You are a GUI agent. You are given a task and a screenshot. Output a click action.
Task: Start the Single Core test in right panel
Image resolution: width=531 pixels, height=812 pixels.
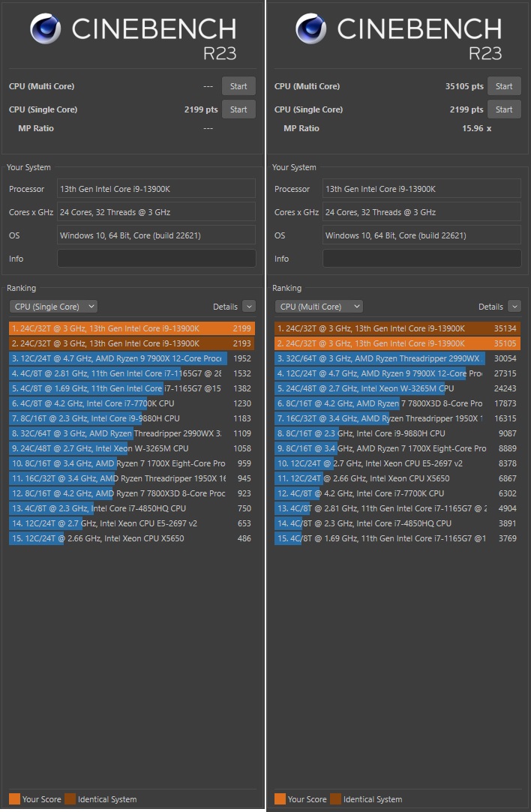504,109
